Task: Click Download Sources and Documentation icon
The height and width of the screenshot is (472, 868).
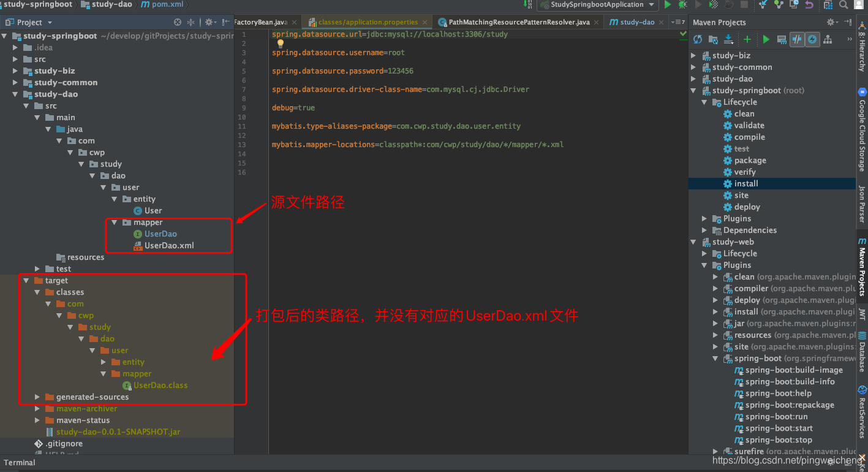Action: [x=728, y=39]
